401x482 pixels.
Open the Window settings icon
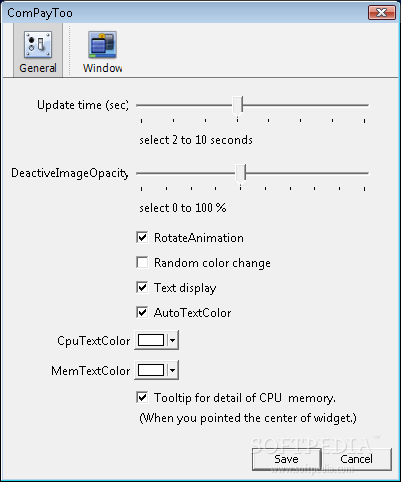[102, 44]
